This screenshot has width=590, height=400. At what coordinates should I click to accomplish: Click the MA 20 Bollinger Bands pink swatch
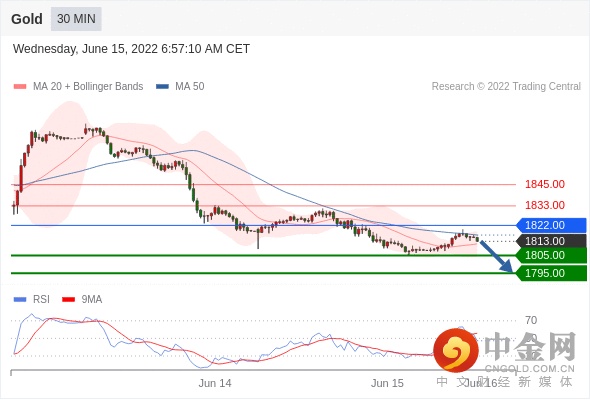(20, 87)
